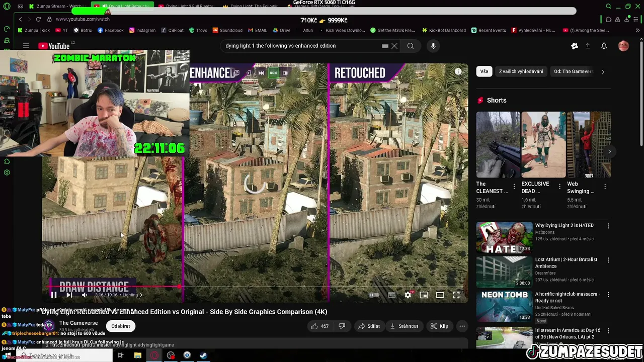This screenshot has width=644, height=362.
Task: Show video info card icon
Action: click(x=458, y=72)
